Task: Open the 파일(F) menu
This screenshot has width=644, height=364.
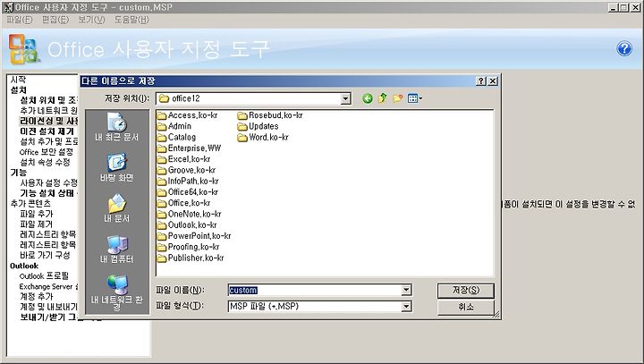Action: (20, 20)
